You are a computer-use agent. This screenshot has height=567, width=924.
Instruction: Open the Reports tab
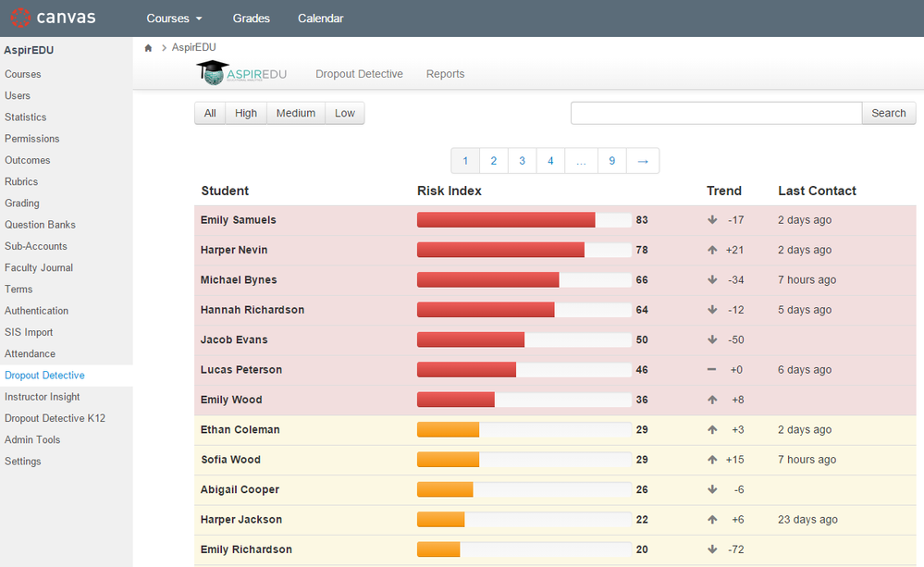[x=445, y=74]
